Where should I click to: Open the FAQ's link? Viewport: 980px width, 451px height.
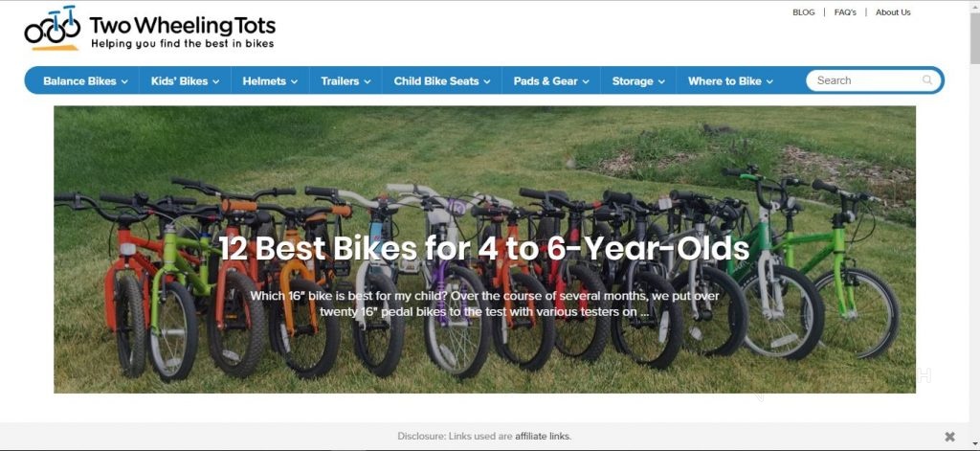tap(845, 11)
